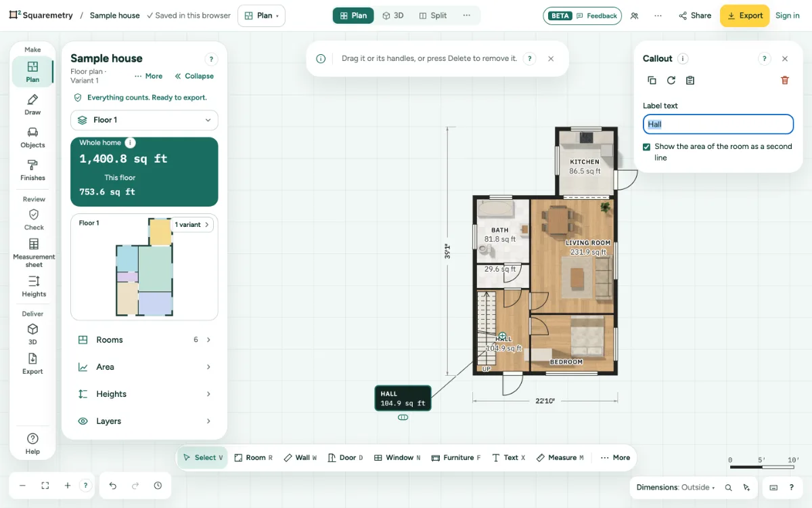Screen dimensions: 812x508
Task: Select the Plan item in left sidebar
Action: click(32, 72)
